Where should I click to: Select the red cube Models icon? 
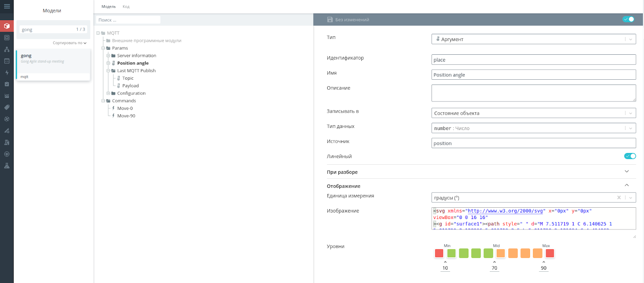(7, 26)
